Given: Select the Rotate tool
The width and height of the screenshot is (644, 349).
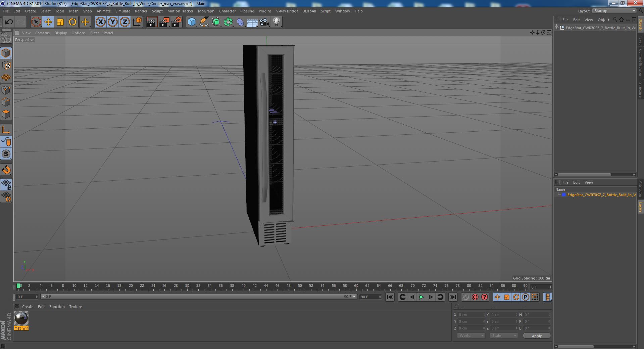Looking at the screenshot, I should (72, 22).
